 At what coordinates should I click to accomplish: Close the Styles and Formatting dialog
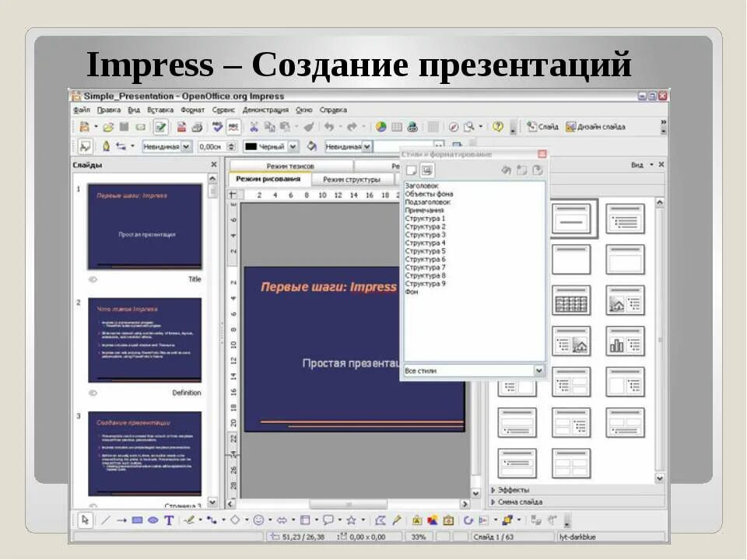[x=542, y=154]
